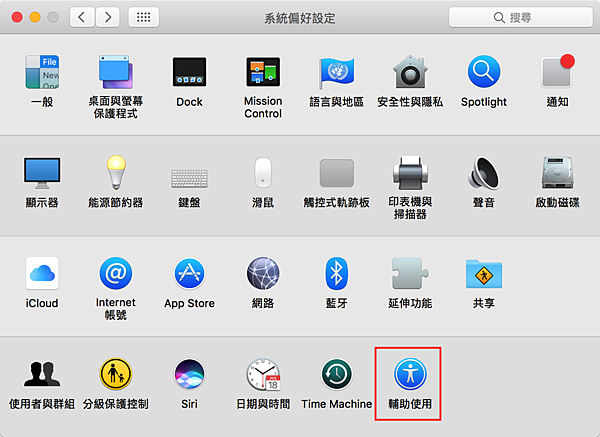The image size is (600, 437).
Task: Go back with the left arrow button
Action: 82,17
